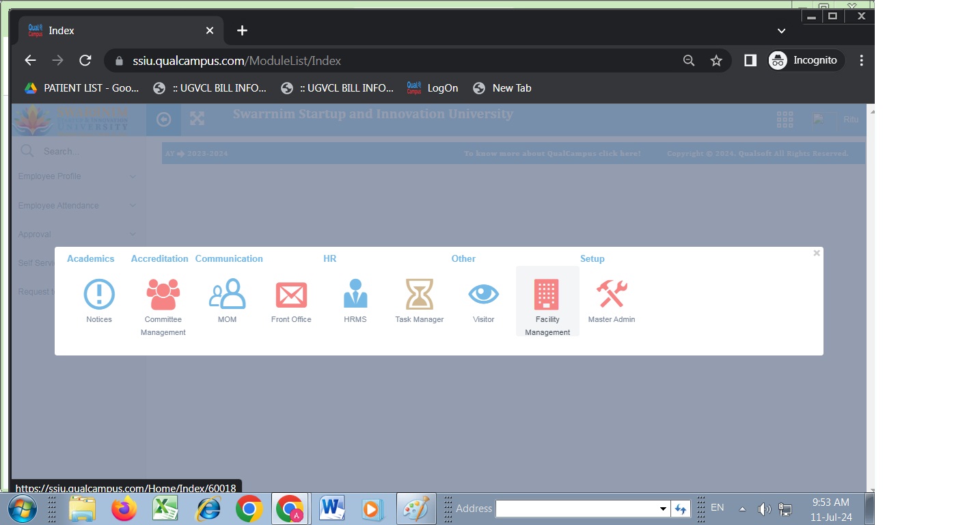Image resolution: width=980 pixels, height=525 pixels.
Task: Click the Ritu user profile
Action: [835, 120]
